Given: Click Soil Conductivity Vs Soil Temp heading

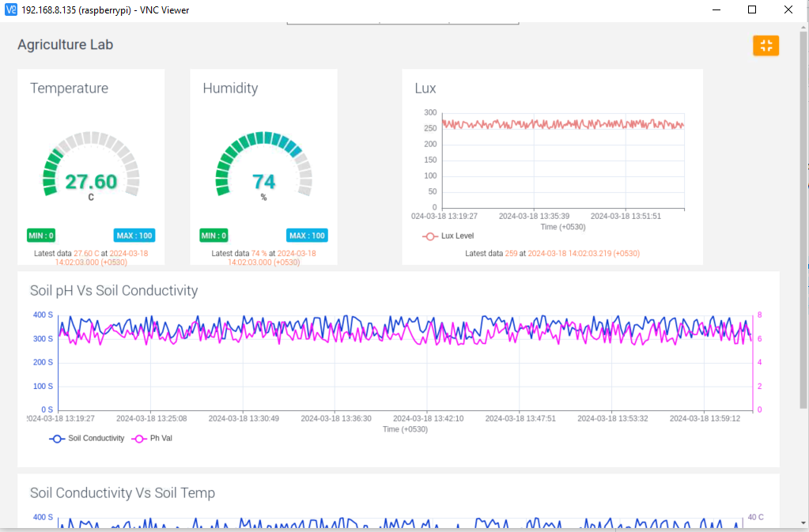Looking at the screenshot, I should pyautogui.click(x=123, y=493).
